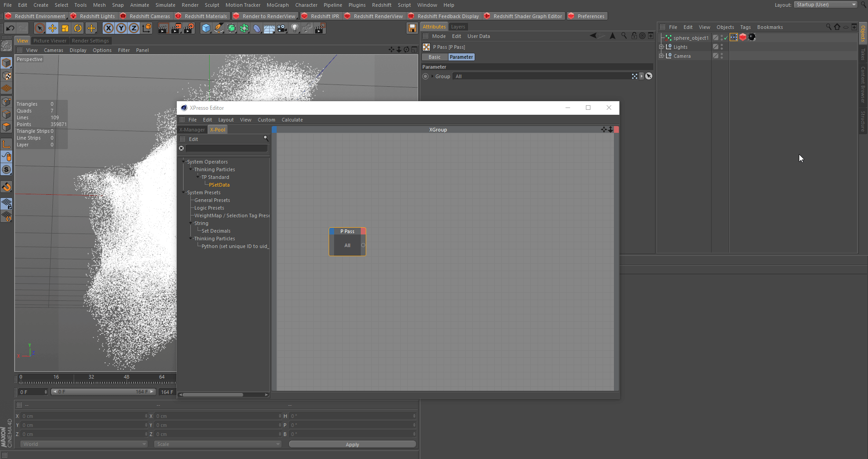
Task: Open Layout dropdown Startup (User)
Action: 826,5
